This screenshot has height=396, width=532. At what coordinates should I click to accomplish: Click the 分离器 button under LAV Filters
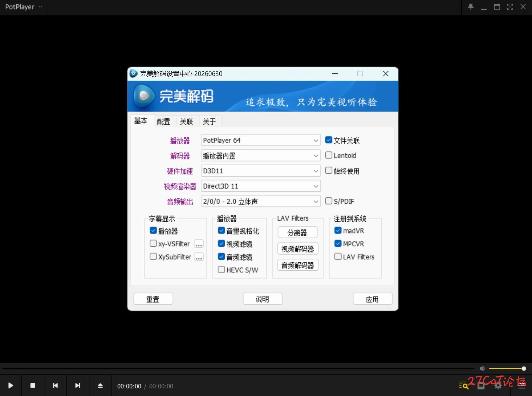tap(297, 233)
